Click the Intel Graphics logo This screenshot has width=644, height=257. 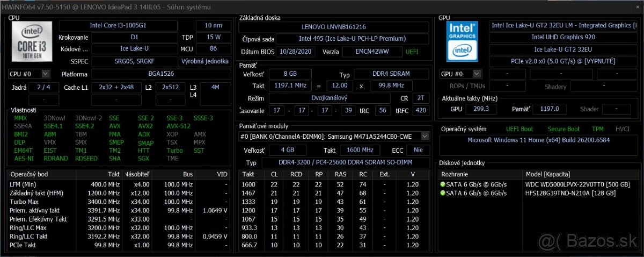(x=463, y=41)
